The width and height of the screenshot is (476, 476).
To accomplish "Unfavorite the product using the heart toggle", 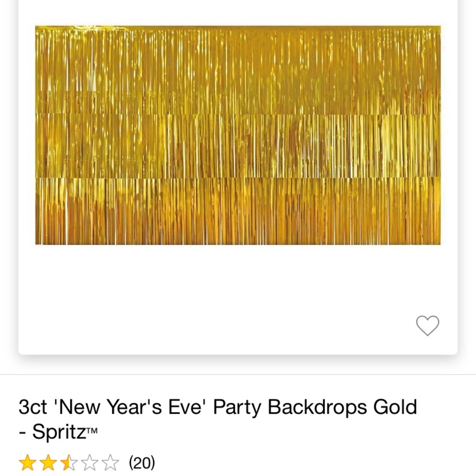I will pos(427,326).
